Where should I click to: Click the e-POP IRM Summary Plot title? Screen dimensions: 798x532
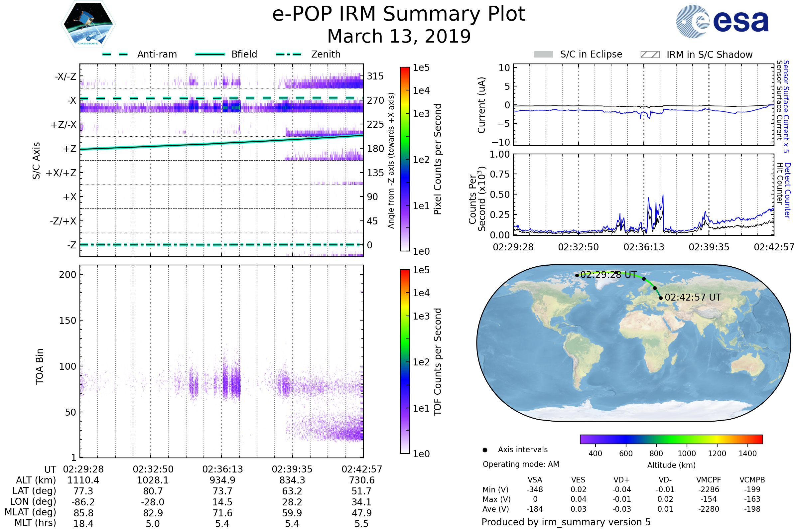[x=399, y=14]
